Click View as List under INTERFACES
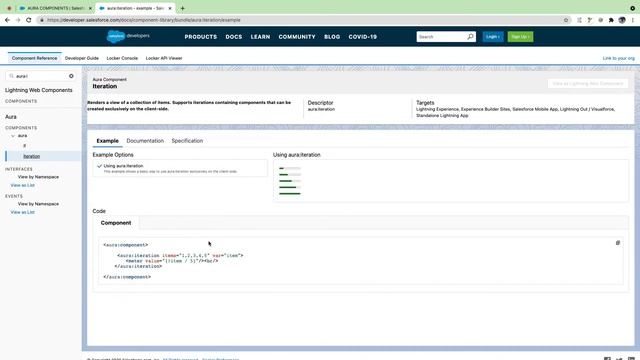This screenshot has height=360, width=640. click(x=22, y=185)
